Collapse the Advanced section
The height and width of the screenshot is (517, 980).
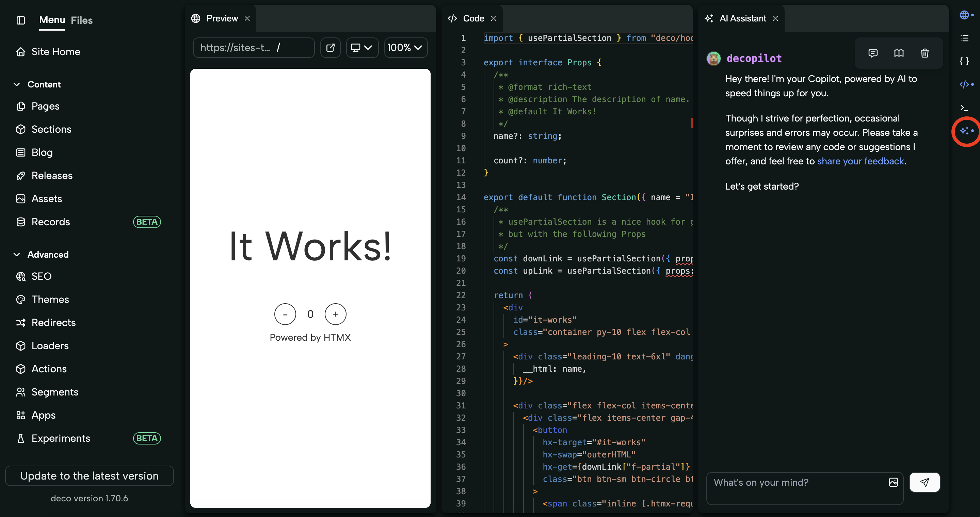[x=17, y=255]
